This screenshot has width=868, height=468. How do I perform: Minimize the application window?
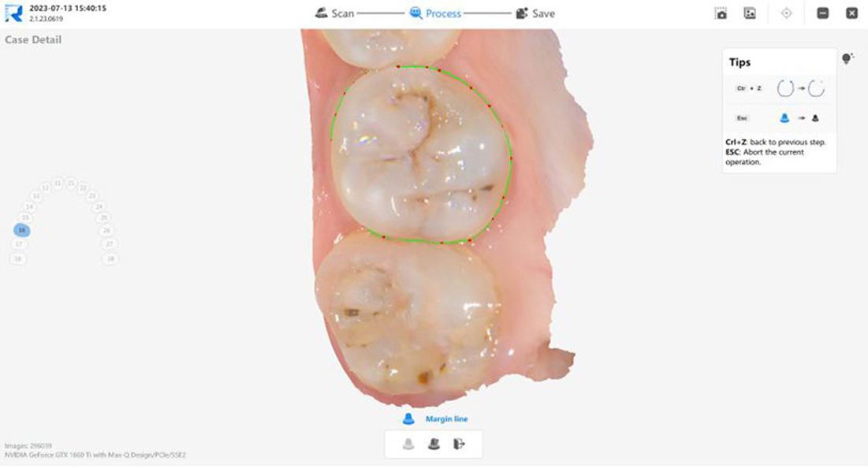pyautogui.click(x=822, y=13)
